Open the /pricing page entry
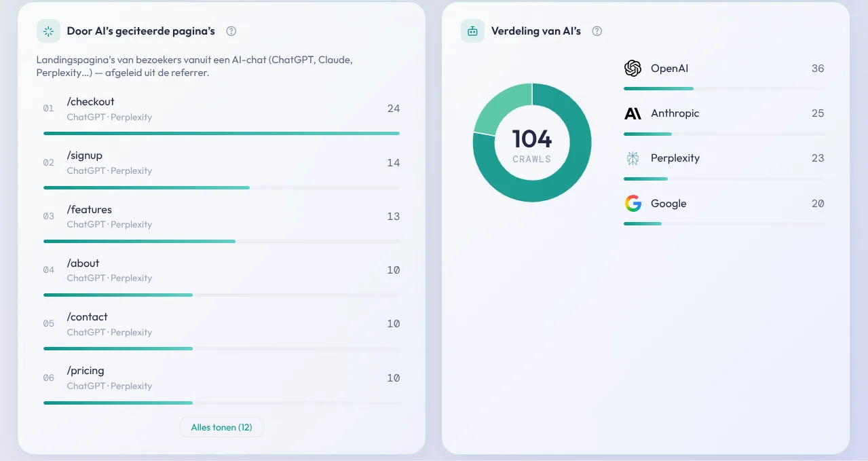The height and width of the screenshot is (461, 868). (221, 384)
